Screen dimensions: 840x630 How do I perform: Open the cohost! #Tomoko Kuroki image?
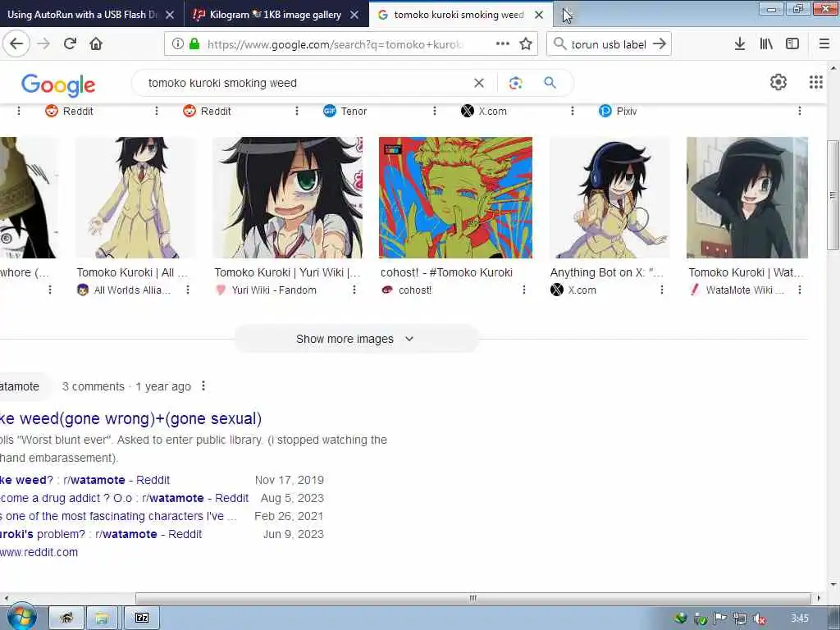point(455,198)
